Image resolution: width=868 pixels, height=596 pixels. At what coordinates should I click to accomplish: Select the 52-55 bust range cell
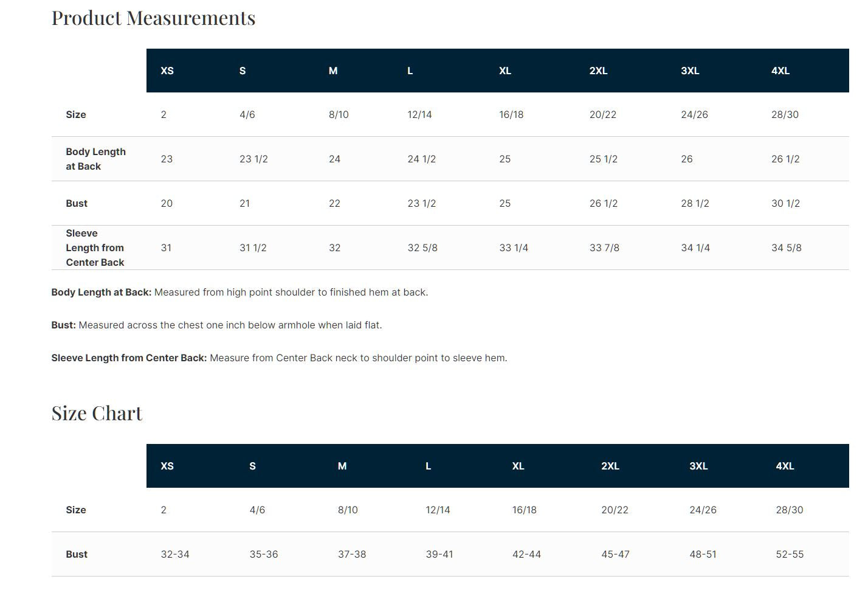(x=790, y=555)
